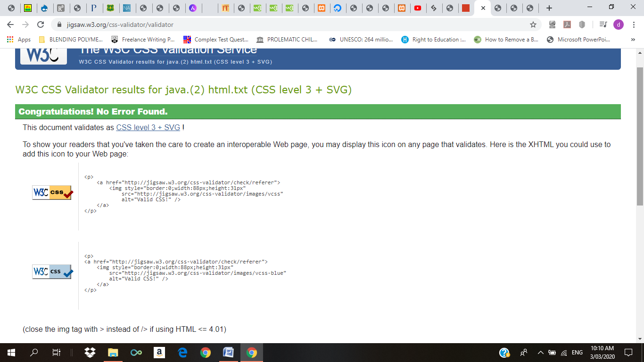Bookmark this page with the star icon
The height and width of the screenshot is (362, 644).
click(x=533, y=25)
